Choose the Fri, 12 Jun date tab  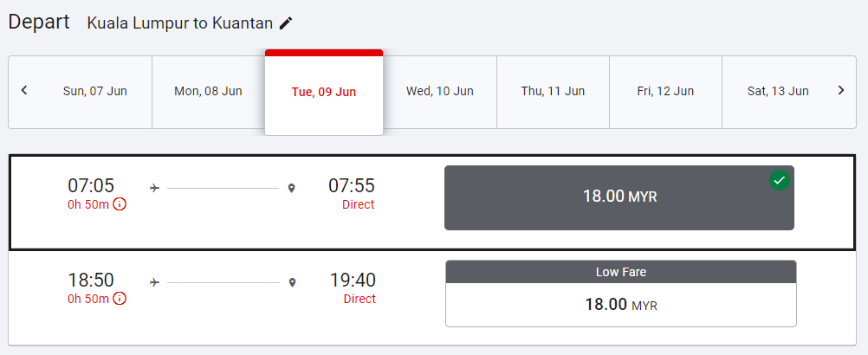665,91
